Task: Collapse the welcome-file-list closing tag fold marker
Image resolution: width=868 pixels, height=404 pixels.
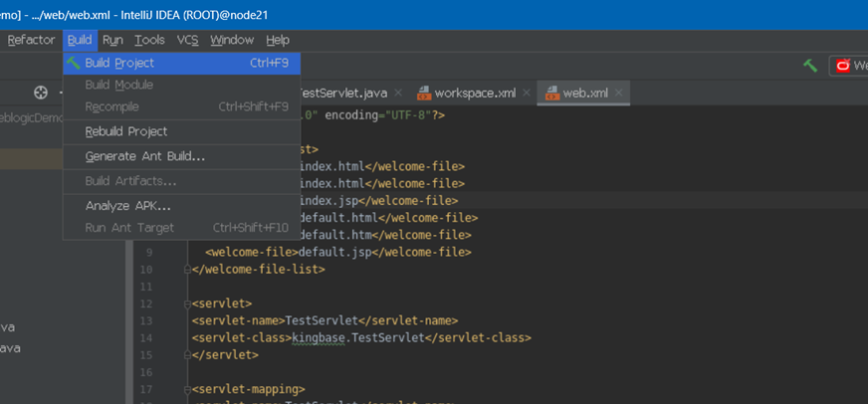Action: point(186,269)
